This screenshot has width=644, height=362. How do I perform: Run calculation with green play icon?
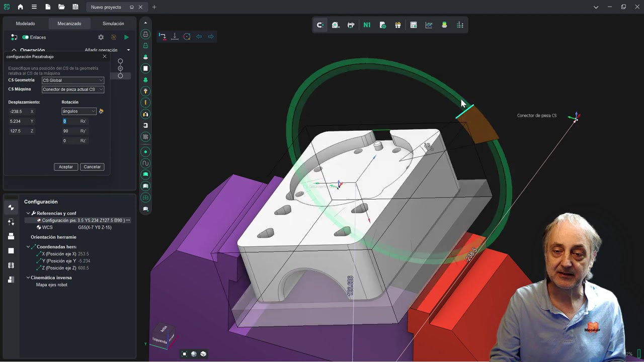126,37
